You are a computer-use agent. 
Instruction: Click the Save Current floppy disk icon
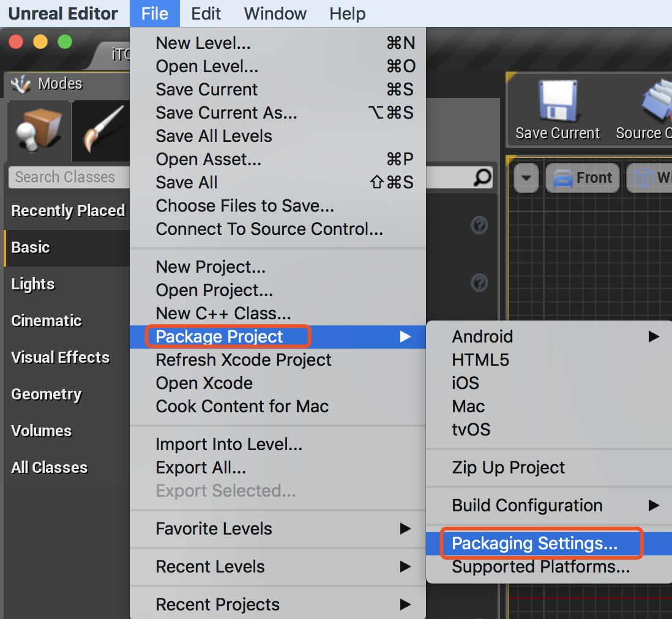(558, 101)
